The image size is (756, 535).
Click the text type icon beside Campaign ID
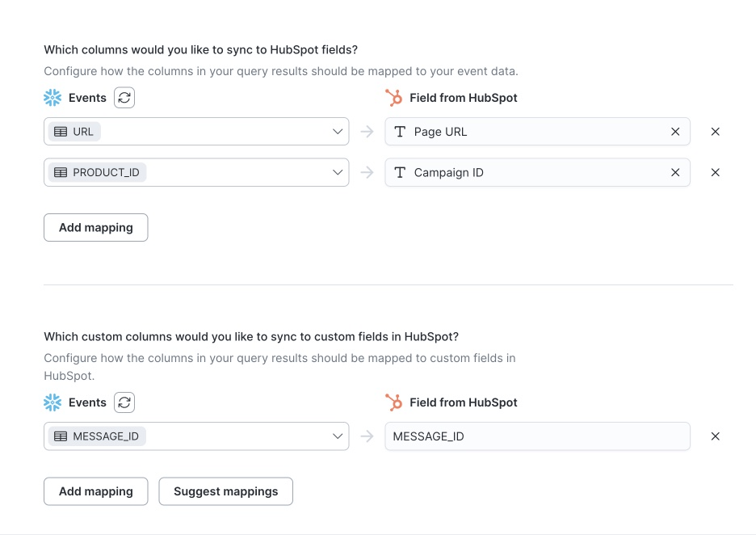point(400,172)
